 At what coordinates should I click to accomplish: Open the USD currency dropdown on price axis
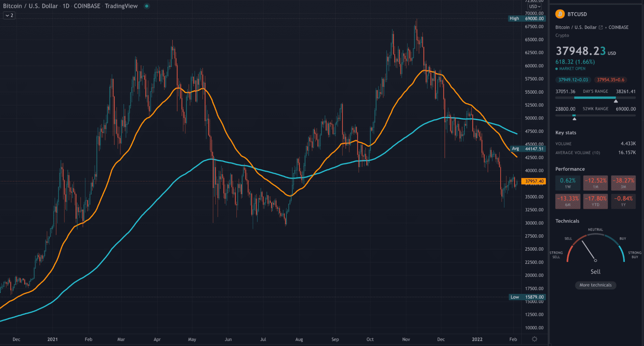pos(534,6)
